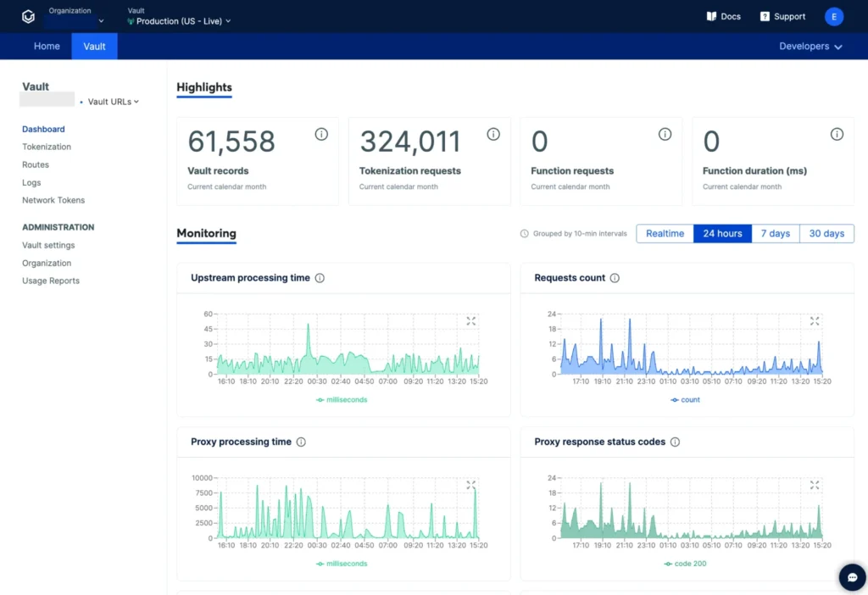868x595 pixels.
Task: Open Routes in the sidebar
Action: [36, 164]
